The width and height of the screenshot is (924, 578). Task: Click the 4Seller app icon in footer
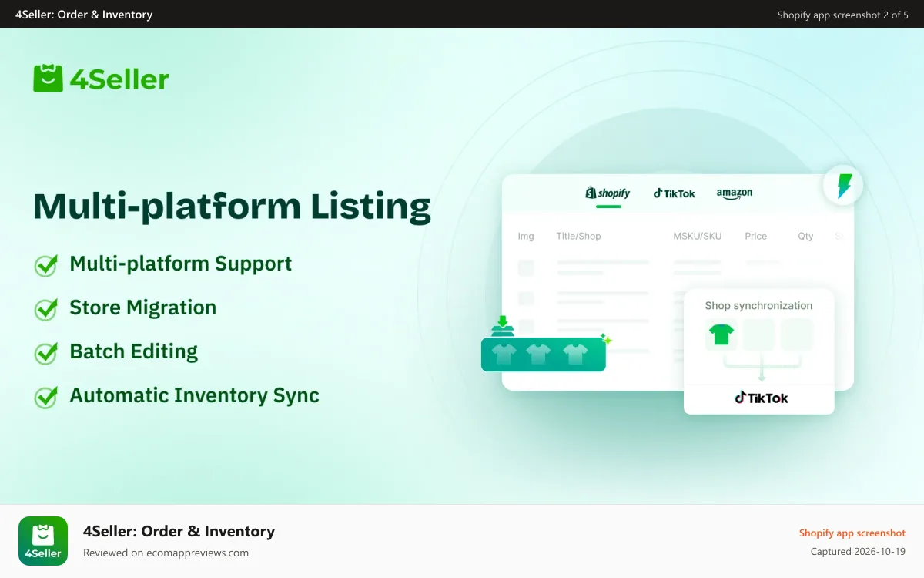tap(43, 541)
